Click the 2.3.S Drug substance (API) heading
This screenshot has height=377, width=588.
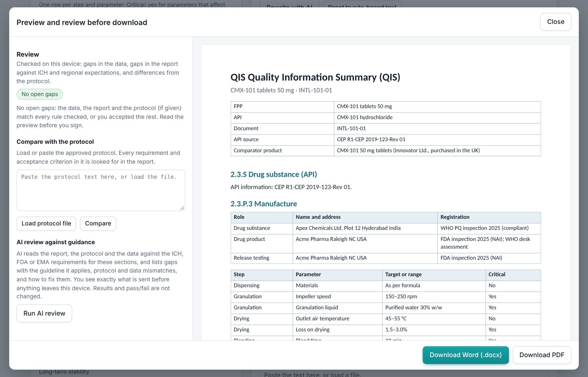(x=274, y=174)
